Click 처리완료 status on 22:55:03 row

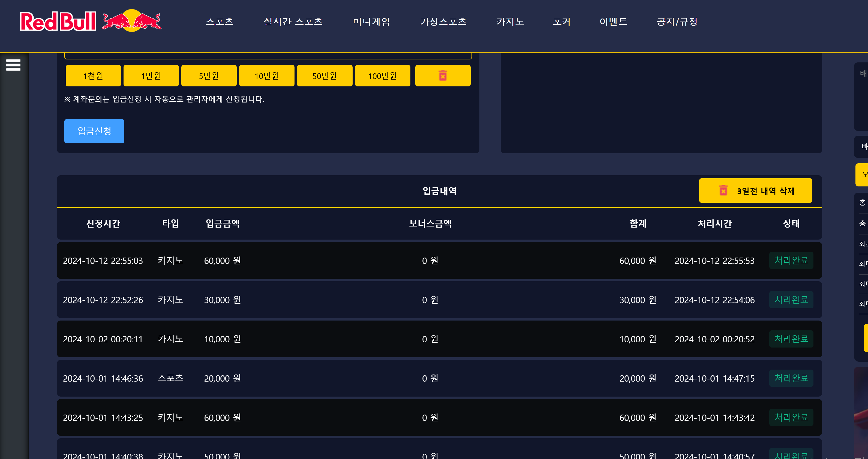[791, 260]
